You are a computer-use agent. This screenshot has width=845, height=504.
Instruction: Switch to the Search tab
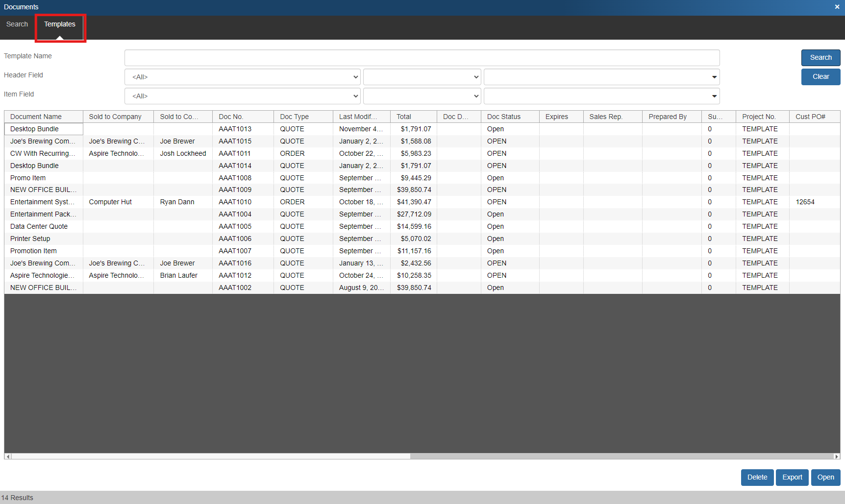[17, 24]
